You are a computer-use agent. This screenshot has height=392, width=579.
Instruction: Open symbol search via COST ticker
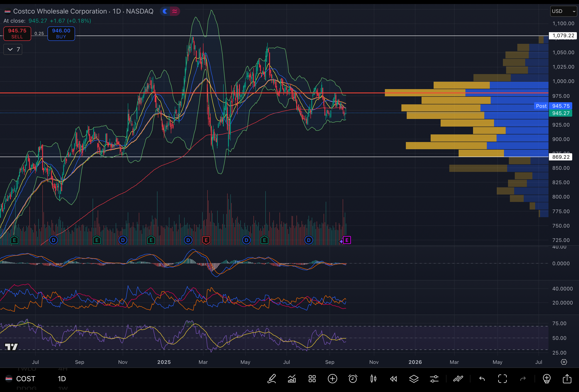[25, 379]
